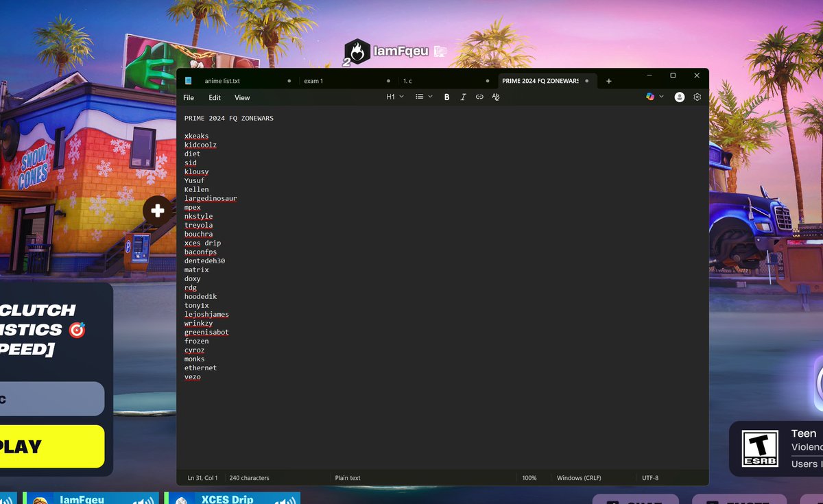Image resolution: width=823 pixels, height=504 pixels.
Task: Click the PC platform icon beside IamFqeu name
Action: pyautogui.click(x=440, y=51)
